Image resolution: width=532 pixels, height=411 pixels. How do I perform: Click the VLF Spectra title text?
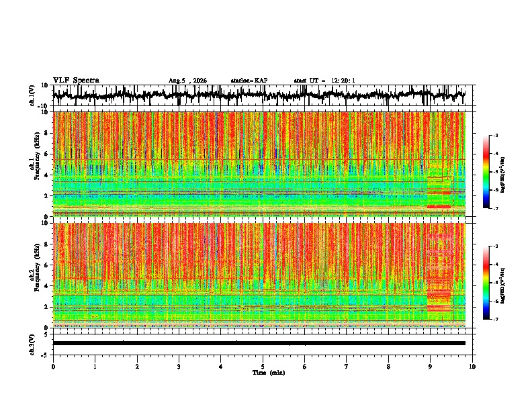(x=76, y=81)
